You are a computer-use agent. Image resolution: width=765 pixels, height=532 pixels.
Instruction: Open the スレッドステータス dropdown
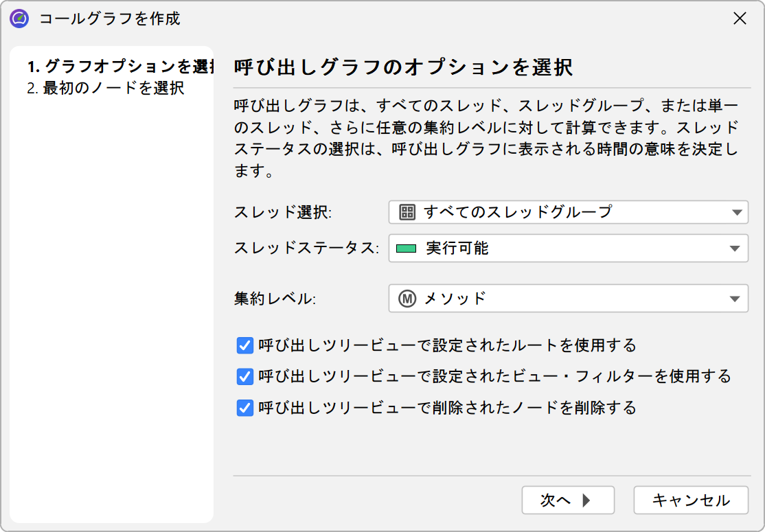[x=568, y=248]
